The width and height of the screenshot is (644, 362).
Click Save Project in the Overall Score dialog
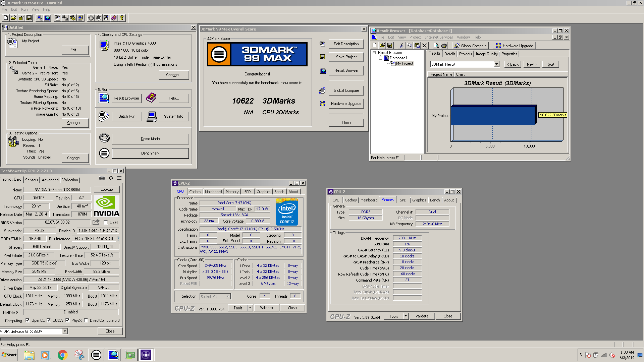[x=346, y=57]
